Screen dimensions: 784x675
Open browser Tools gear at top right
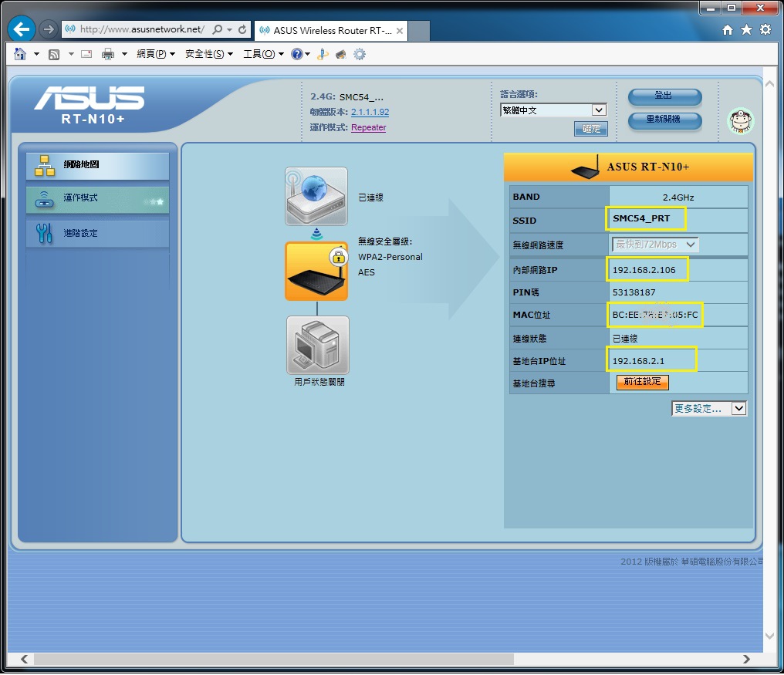(765, 30)
